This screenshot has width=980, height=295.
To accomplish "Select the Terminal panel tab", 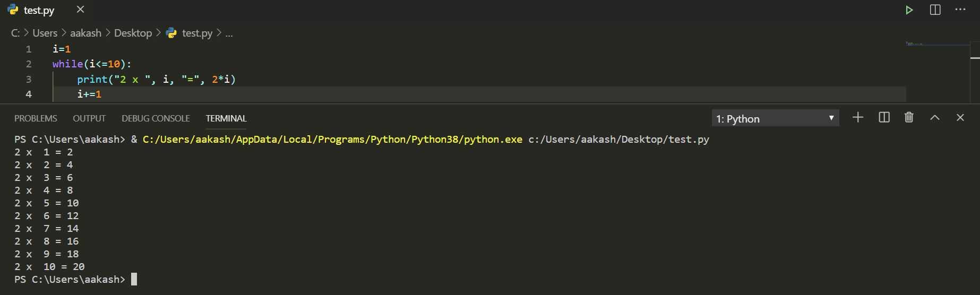I will [x=226, y=118].
